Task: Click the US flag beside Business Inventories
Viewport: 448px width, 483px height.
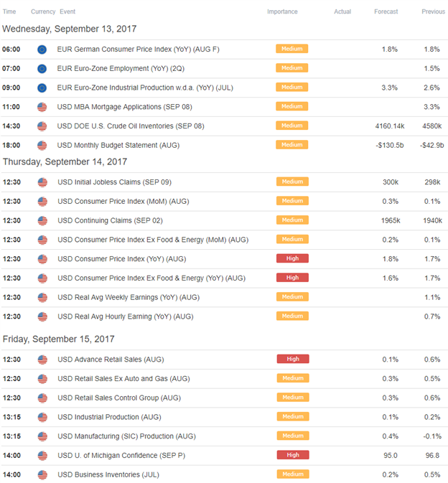Action: 42,474
